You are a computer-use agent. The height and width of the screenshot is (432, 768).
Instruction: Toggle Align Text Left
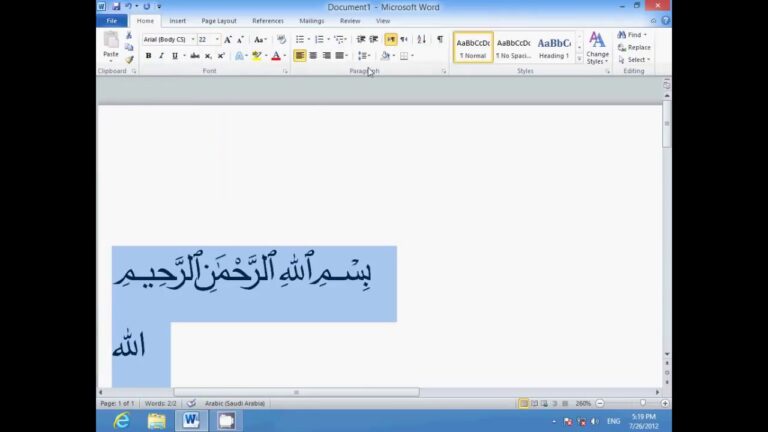[x=299, y=56]
